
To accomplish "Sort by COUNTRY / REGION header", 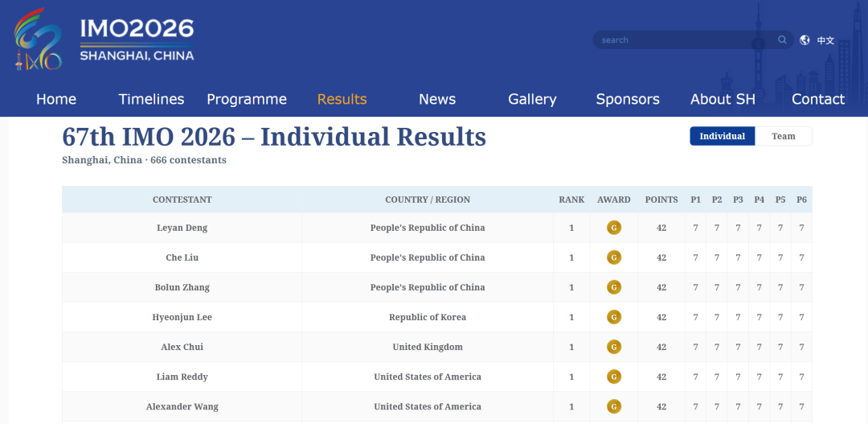I will [x=428, y=200].
